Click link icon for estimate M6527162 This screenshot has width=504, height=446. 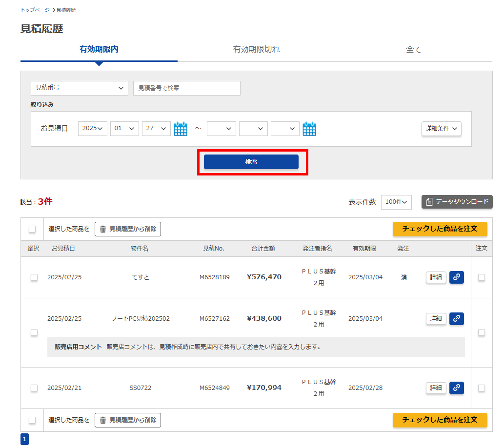point(456,319)
